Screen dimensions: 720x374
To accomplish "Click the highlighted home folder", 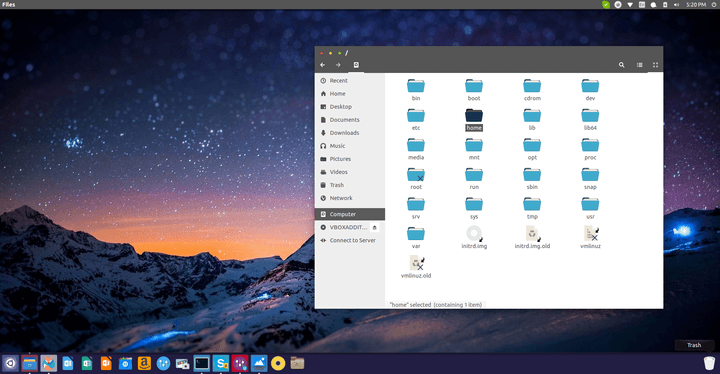I will pyautogui.click(x=474, y=119).
